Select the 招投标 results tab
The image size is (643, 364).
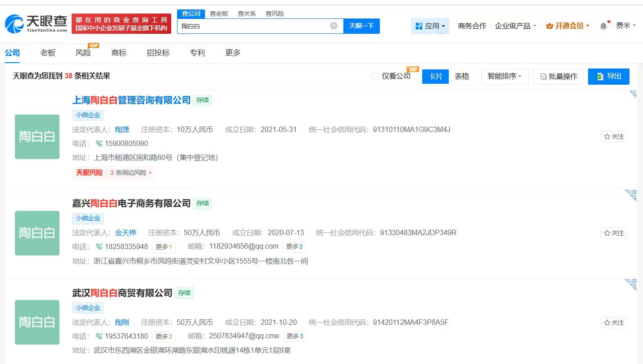click(x=158, y=53)
